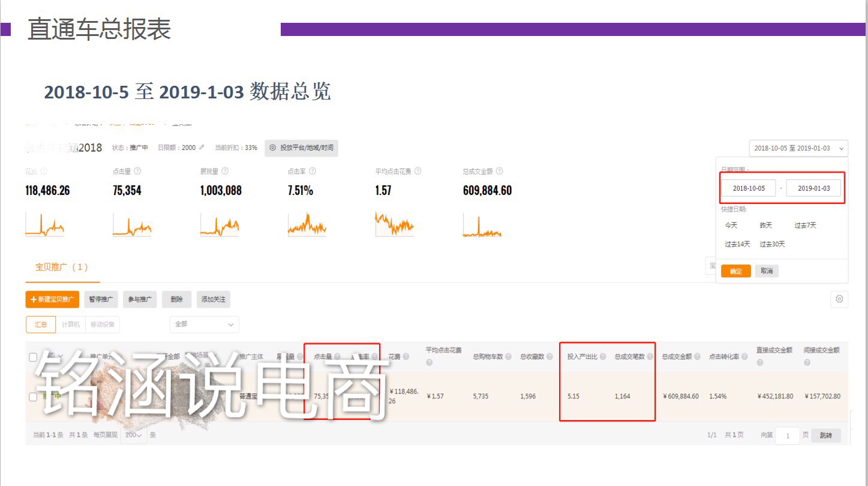868x486 pixels.
Task: Click the summary value 75,354
Action: coord(127,191)
